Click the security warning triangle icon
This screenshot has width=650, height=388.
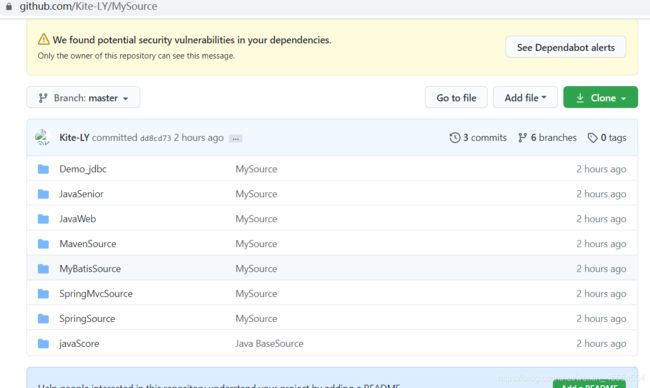click(44, 39)
